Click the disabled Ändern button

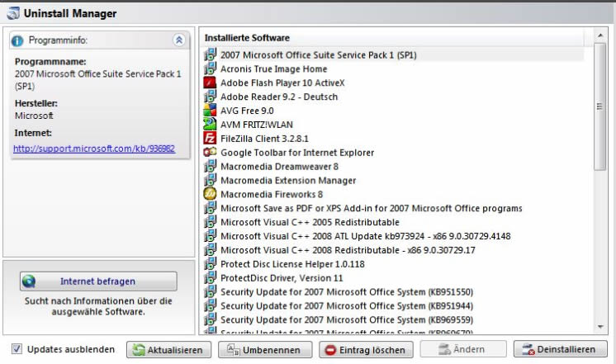click(462, 349)
